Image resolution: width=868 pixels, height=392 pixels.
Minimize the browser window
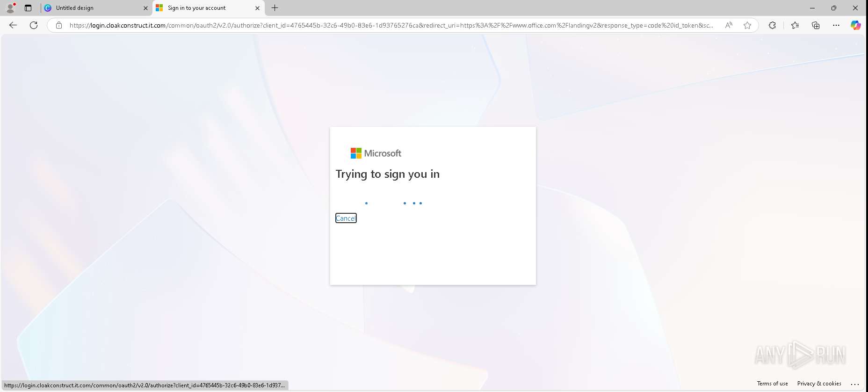812,8
